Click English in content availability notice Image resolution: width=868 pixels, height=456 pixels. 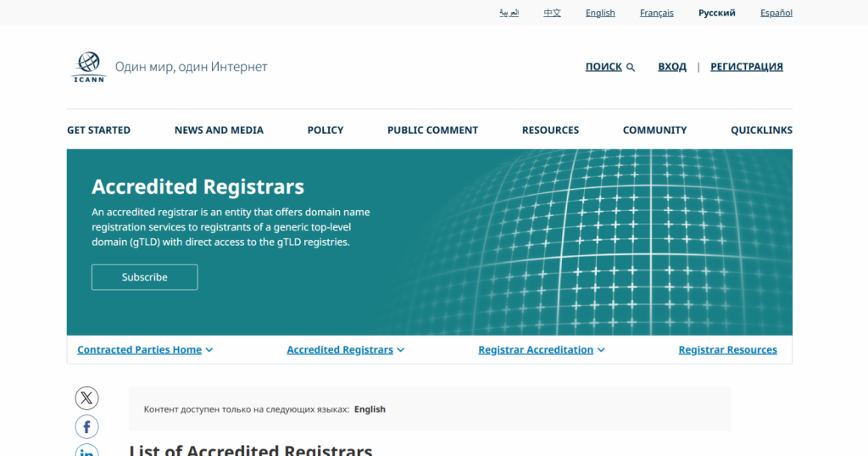[x=370, y=409]
